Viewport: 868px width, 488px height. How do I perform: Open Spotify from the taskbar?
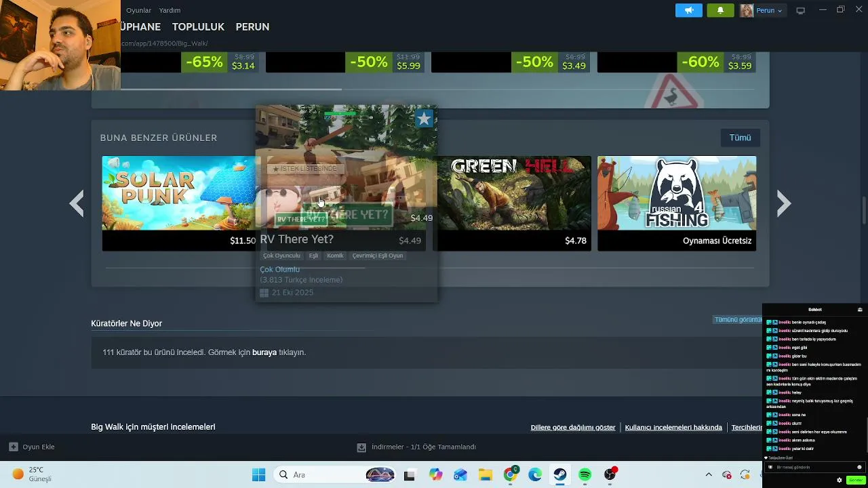pos(585,474)
